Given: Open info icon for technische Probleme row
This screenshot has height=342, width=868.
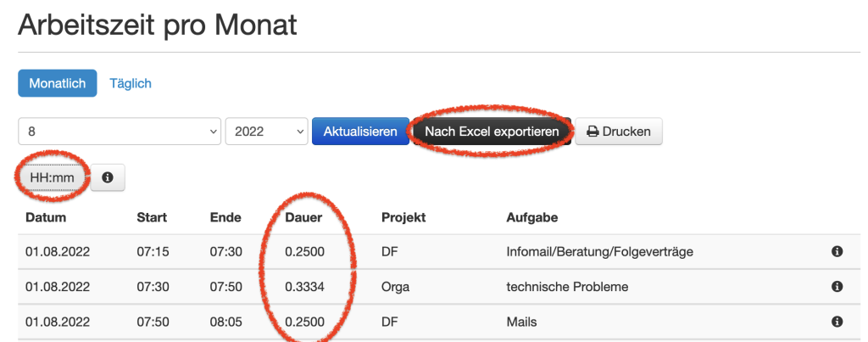Looking at the screenshot, I should click(837, 287).
